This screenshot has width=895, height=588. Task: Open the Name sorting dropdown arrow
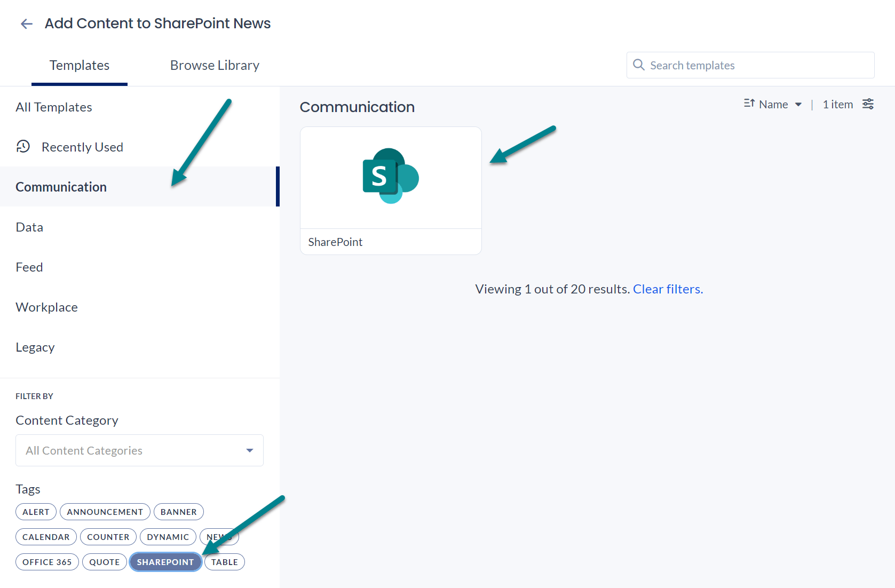point(798,105)
